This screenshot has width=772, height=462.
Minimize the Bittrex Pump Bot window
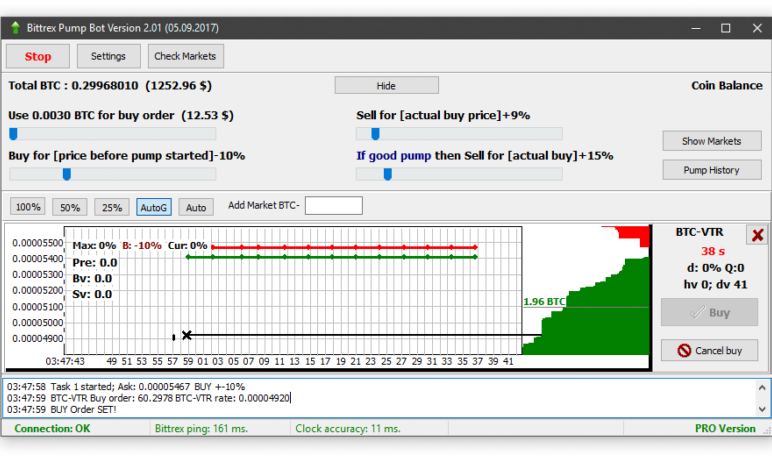point(696,28)
